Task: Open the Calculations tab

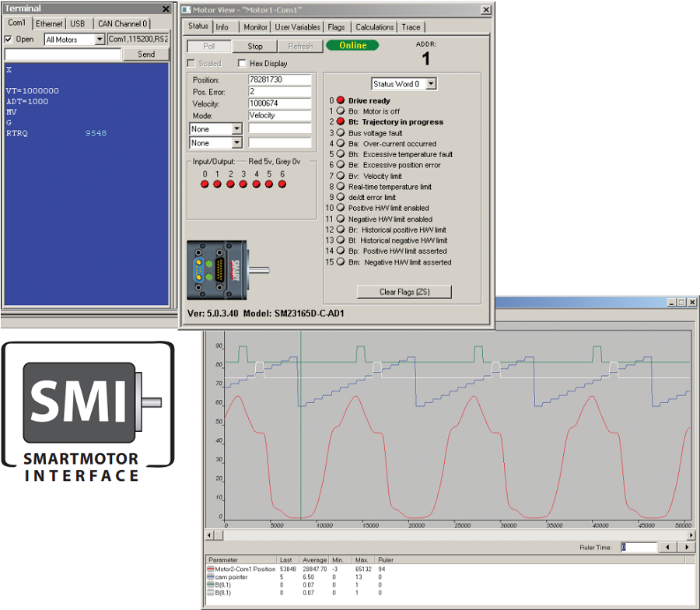Action: pos(375,27)
